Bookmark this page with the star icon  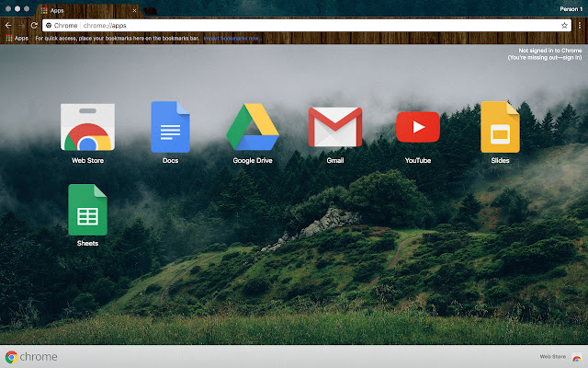[x=564, y=25]
